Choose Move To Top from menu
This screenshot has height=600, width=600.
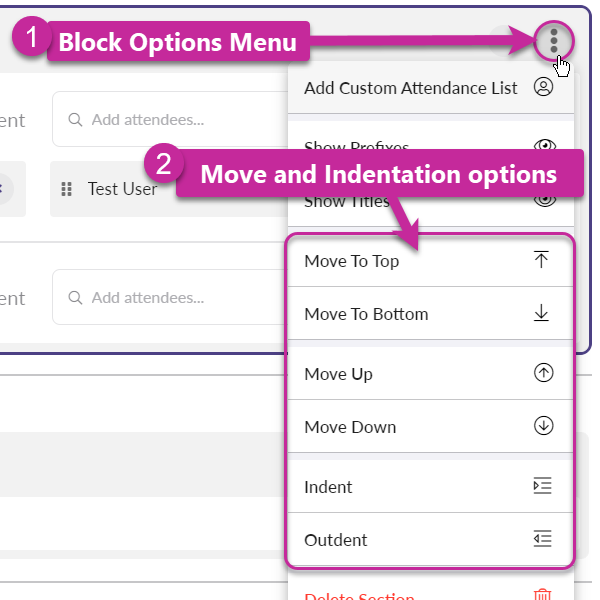pyautogui.click(x=352, y=261)
